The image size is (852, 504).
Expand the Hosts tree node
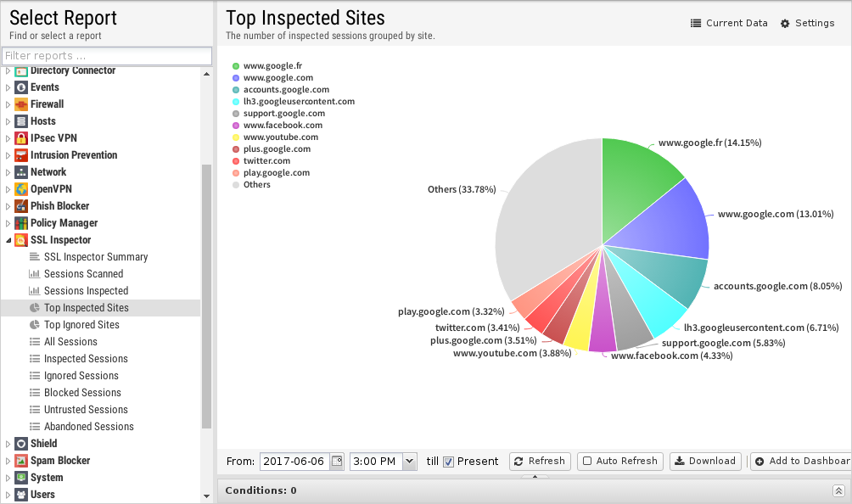click(8, 121)
